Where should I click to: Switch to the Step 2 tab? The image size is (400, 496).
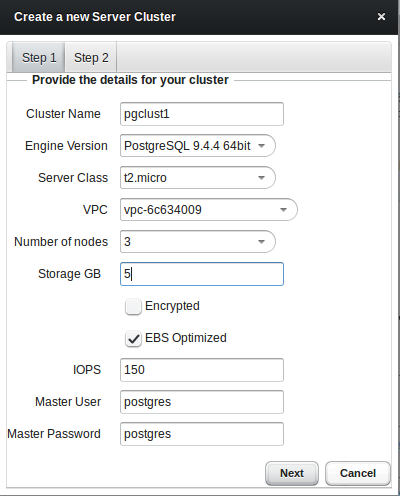pos(91,57)
